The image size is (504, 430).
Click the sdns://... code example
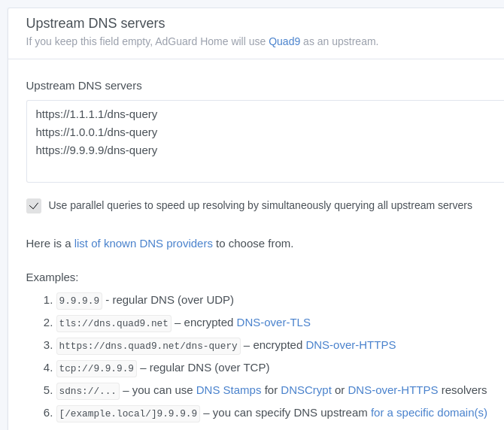click(87, 391)
